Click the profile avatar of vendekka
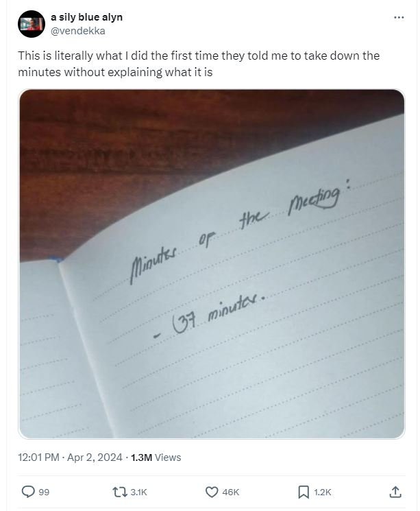The width and height of the screenshot is (420, 511). coord(31,25)
